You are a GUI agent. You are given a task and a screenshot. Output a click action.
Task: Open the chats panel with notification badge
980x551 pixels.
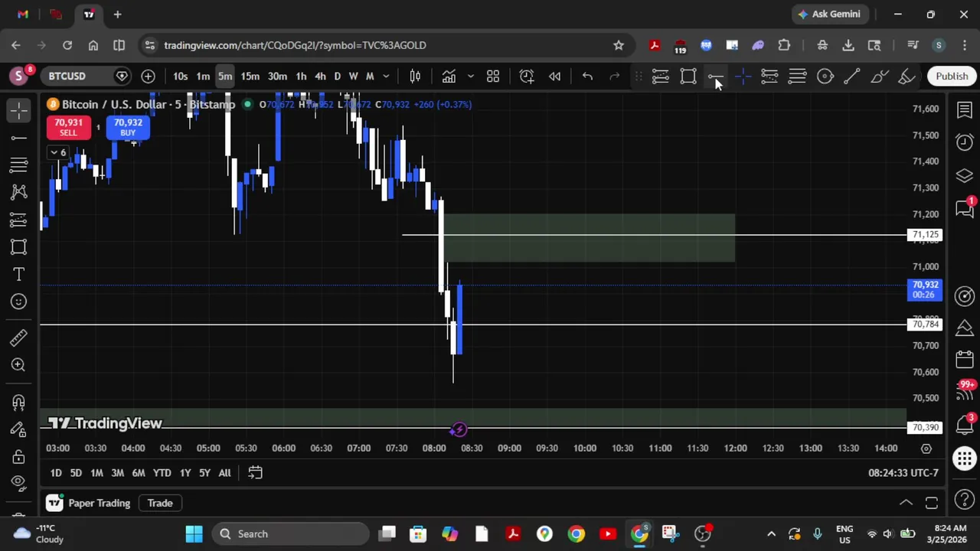[965, 208]
